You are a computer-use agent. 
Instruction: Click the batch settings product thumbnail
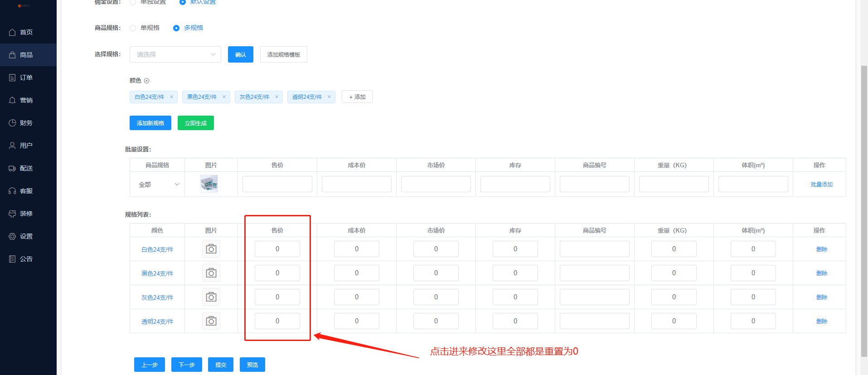pyautogui.click(x=209, y=184)
